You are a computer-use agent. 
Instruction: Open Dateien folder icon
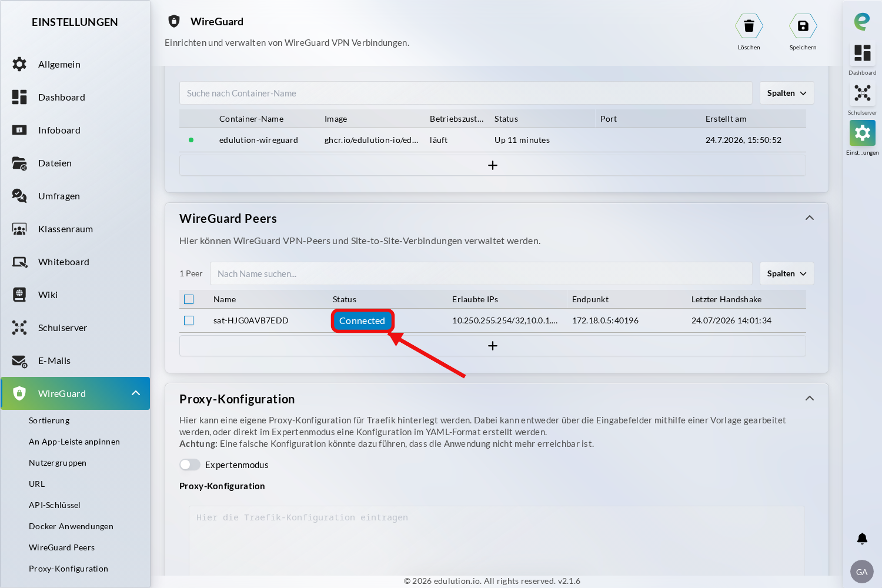(x=19, y=163)
